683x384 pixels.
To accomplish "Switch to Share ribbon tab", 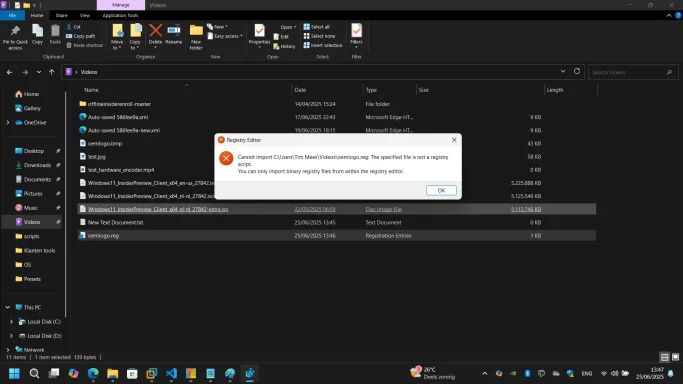I will pyautogui.click(x=61, y=15).
